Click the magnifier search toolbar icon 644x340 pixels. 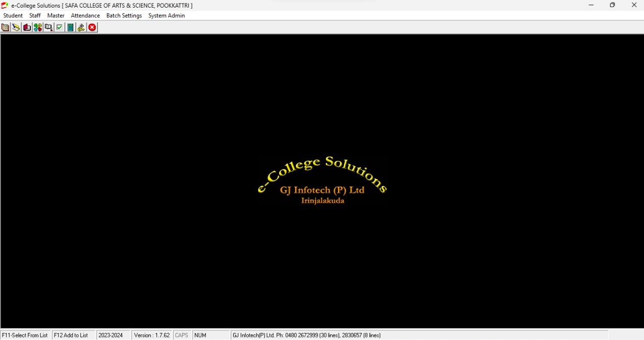(x=49, y=28)
